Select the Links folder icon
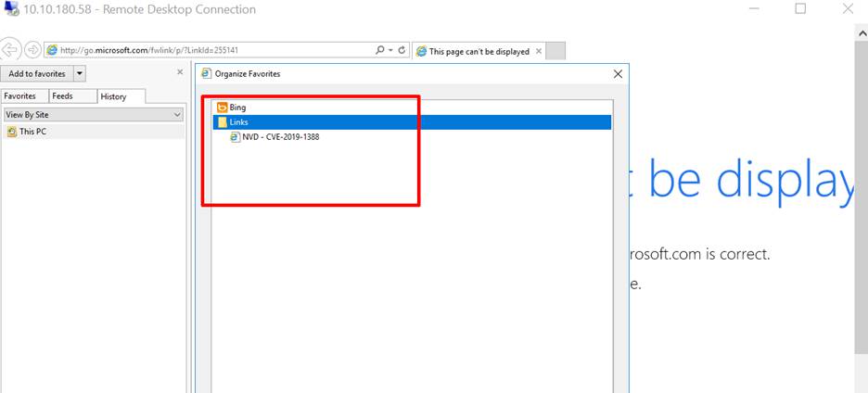This screenshot has width=868, height=393. [222, 122]
